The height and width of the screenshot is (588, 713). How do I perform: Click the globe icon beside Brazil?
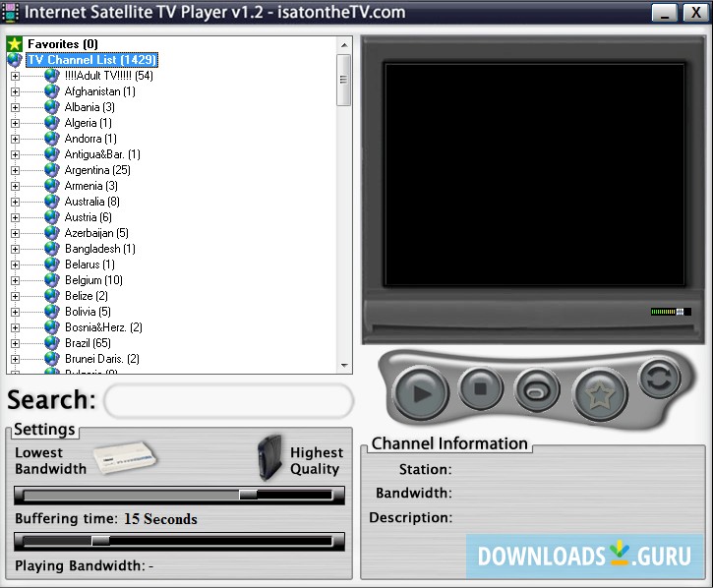[x=52, y=342]
